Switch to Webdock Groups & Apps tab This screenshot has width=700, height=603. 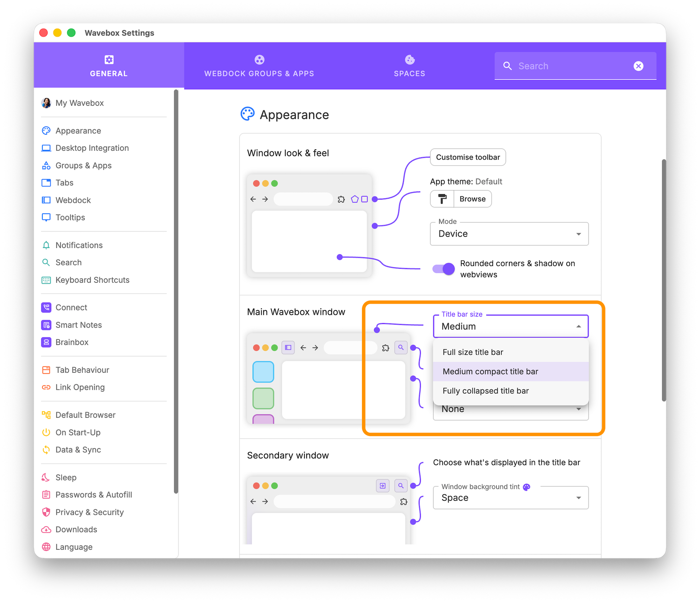tap(259, 65)
